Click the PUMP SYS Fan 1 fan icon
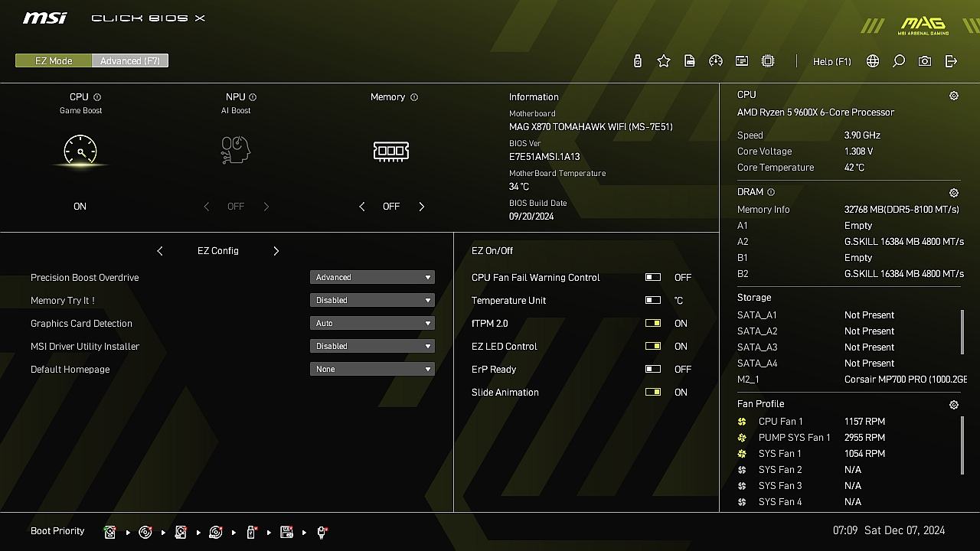980x551 pixels. [742, 438]
